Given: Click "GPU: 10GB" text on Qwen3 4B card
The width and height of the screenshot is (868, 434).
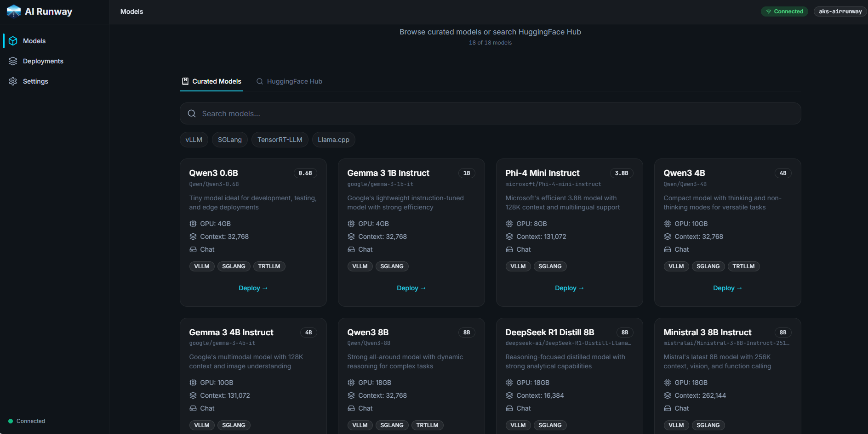Looking at the screenshot, I should [691, 224].
